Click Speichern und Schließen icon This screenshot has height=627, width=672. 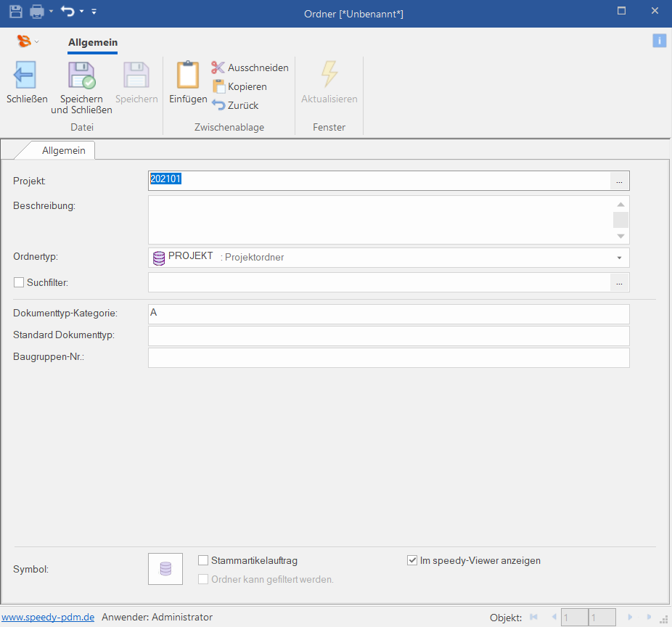(81, 76)
